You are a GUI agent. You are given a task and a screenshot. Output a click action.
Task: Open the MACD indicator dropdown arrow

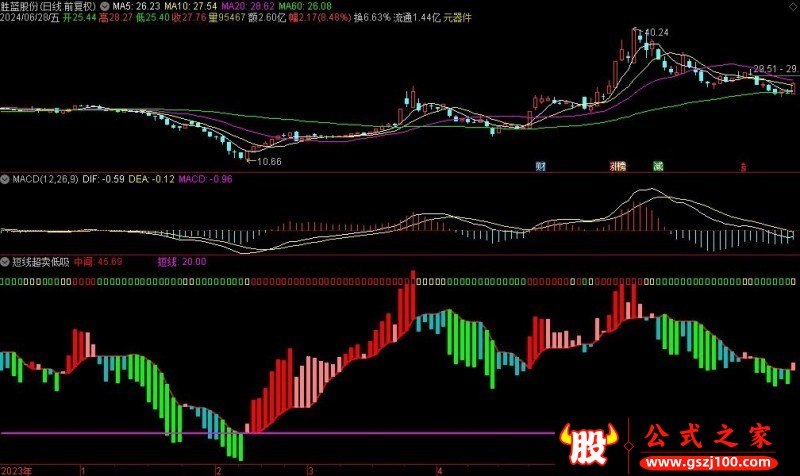click(5, 179)
